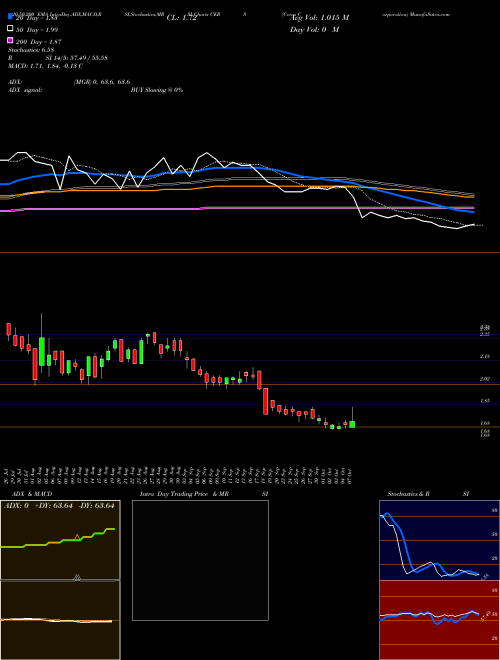Select the '200 Day = 1.87' legend text
The width and height of the screenshot is (500, 660).
tap(38, 42)
